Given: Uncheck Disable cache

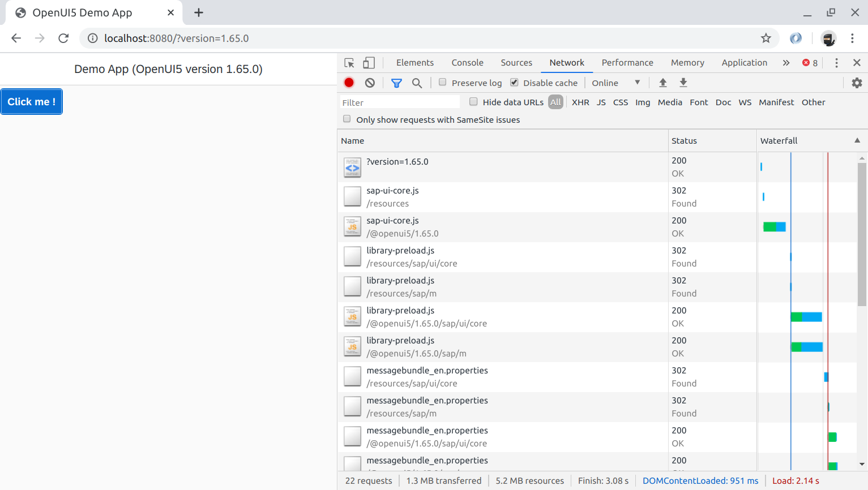Looking at the screenshot, I should [514, 82].
